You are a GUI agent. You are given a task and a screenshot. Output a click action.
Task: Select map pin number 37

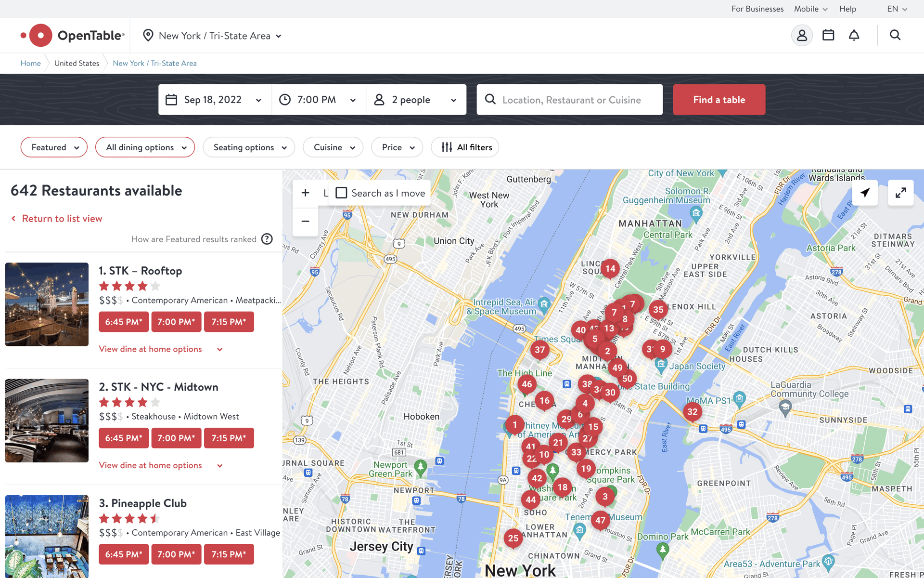pos(539,350)
